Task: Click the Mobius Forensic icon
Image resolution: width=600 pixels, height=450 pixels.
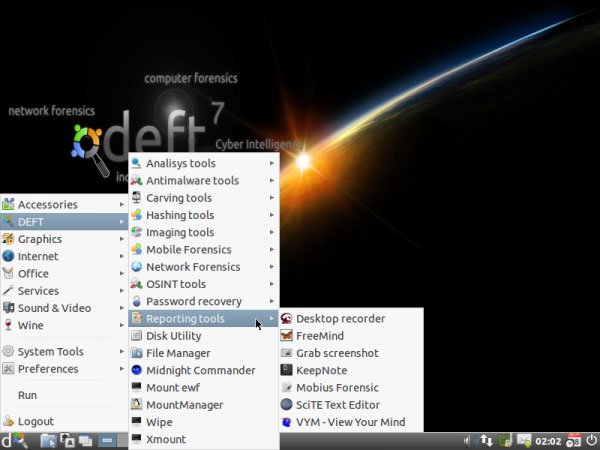Action: coord(286,387)
